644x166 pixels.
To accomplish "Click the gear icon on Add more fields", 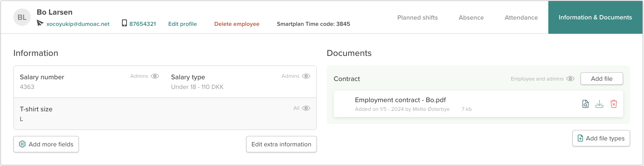I will point(22,144).
